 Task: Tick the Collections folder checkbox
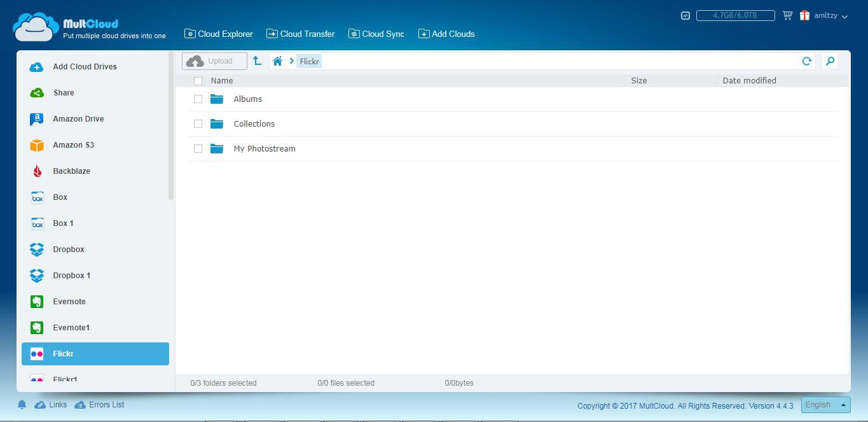[198, 124]
